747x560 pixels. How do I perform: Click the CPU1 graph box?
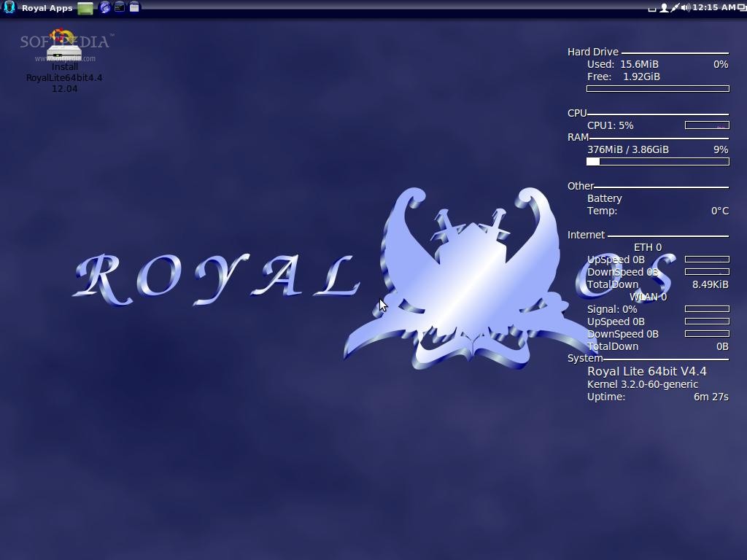(707, 125)
